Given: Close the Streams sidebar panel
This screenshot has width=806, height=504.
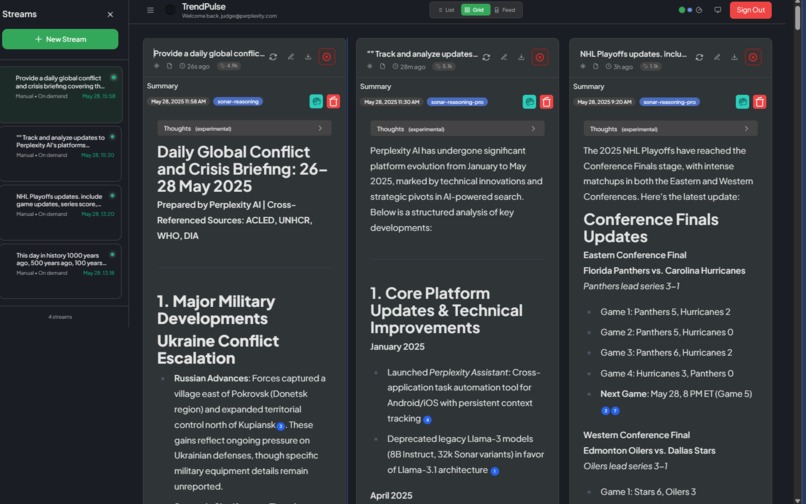Looking at the screenshot, I should click(110, 14).
